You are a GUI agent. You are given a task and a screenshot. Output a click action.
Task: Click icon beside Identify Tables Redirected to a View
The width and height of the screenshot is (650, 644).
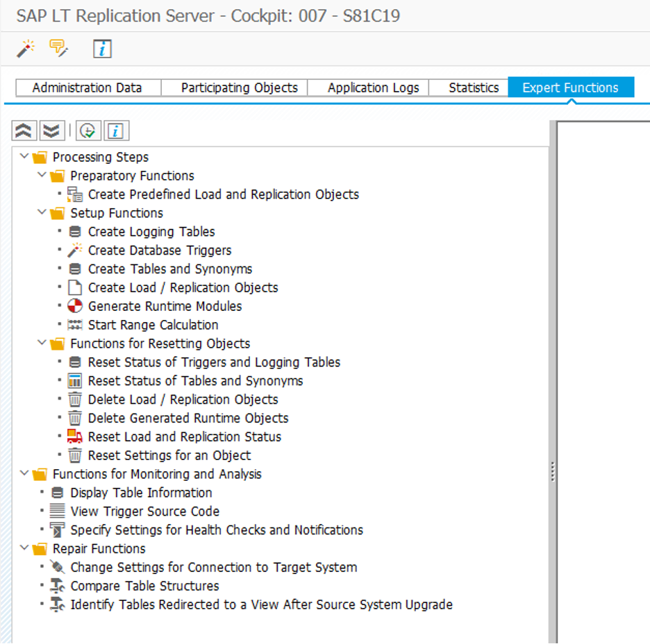[x=57, y=604]
